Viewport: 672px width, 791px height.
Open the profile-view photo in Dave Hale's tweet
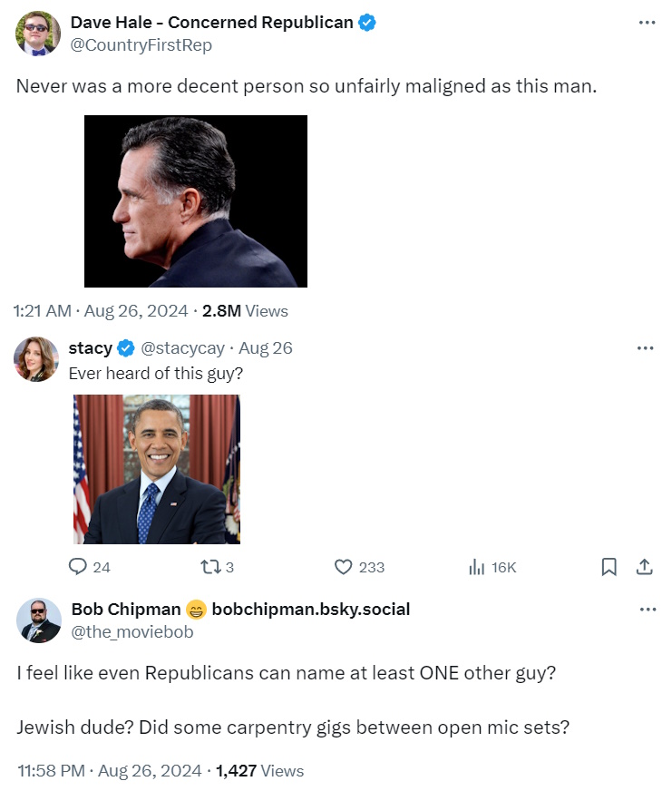196,201
